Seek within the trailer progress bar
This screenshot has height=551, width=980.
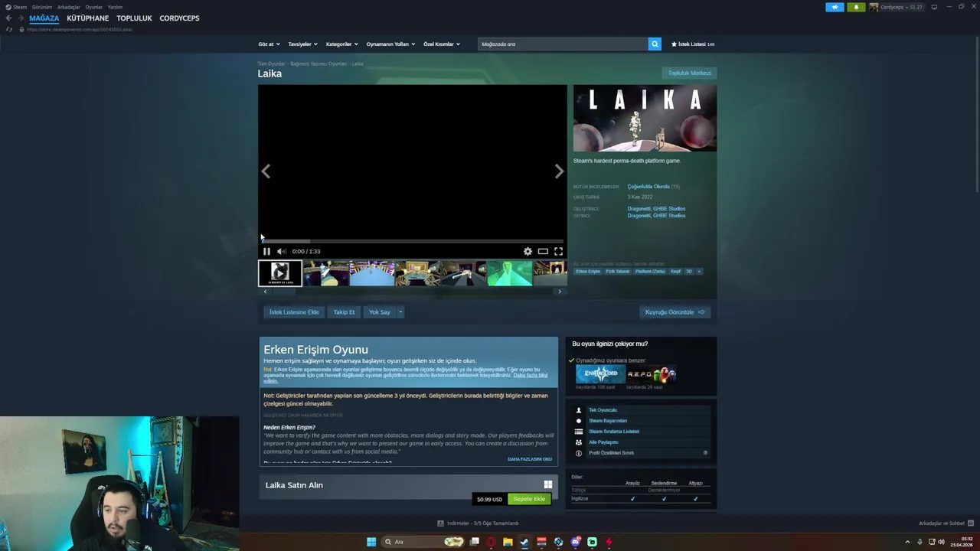(x=413, y=241)
